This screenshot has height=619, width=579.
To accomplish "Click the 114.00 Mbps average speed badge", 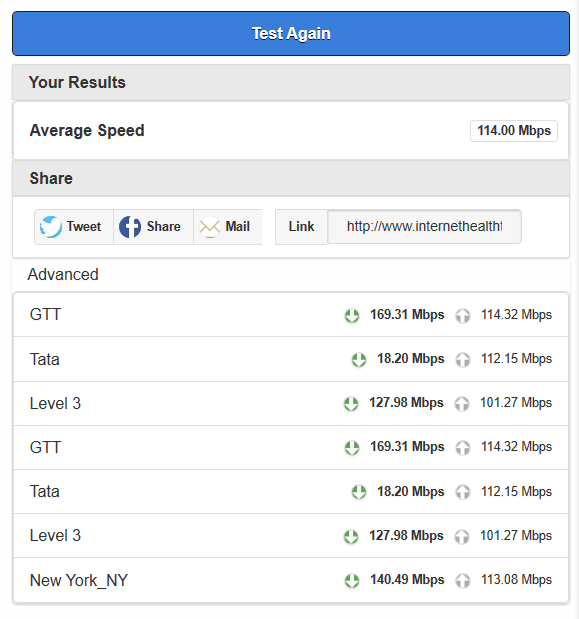I will 513,131.
